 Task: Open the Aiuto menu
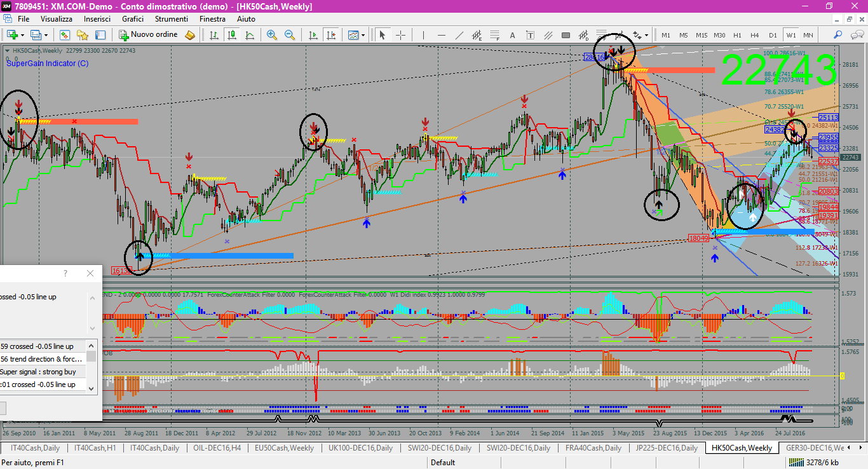246,19
